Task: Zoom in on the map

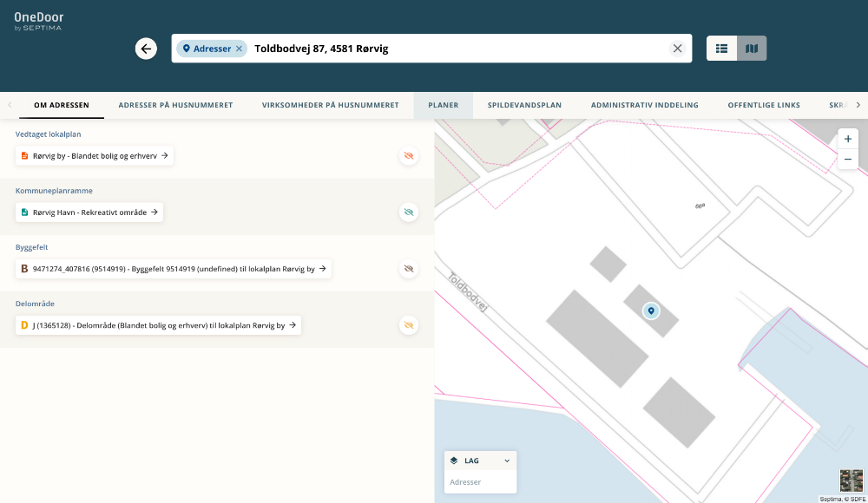Action: coord(848,139)
